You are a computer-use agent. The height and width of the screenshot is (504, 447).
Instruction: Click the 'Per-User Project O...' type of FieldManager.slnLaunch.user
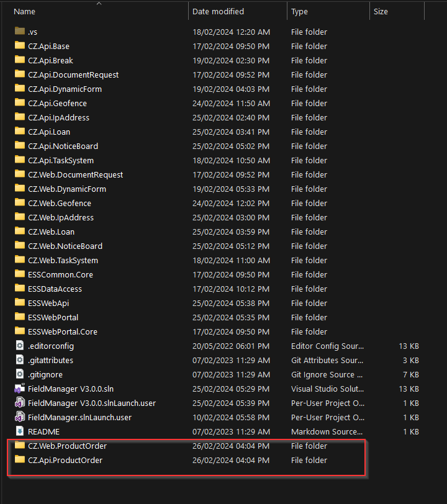328,418
